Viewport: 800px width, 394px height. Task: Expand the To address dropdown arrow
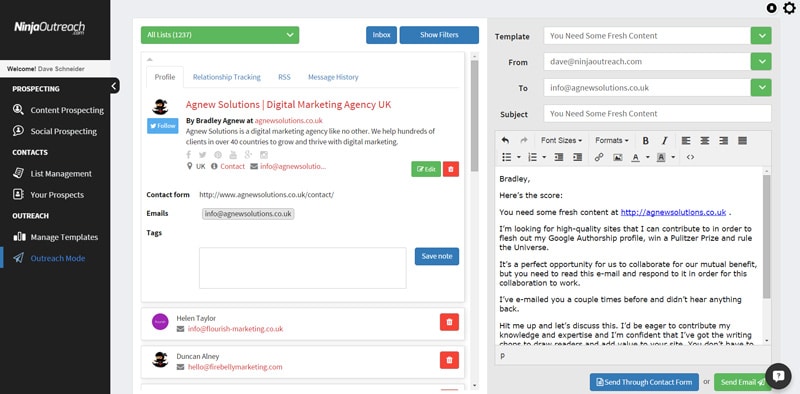[x=761, y=88]
